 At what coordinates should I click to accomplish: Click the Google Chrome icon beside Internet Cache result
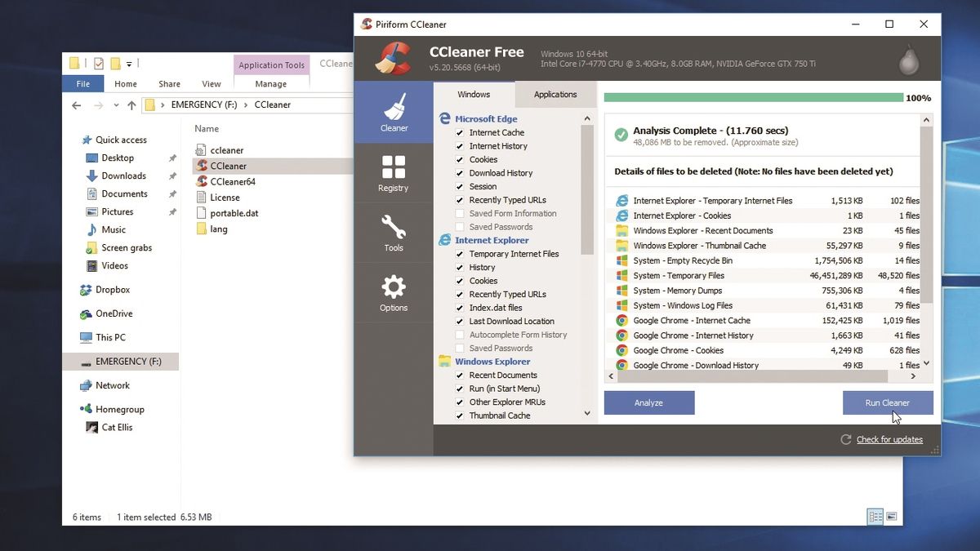(x=621, y=320)
